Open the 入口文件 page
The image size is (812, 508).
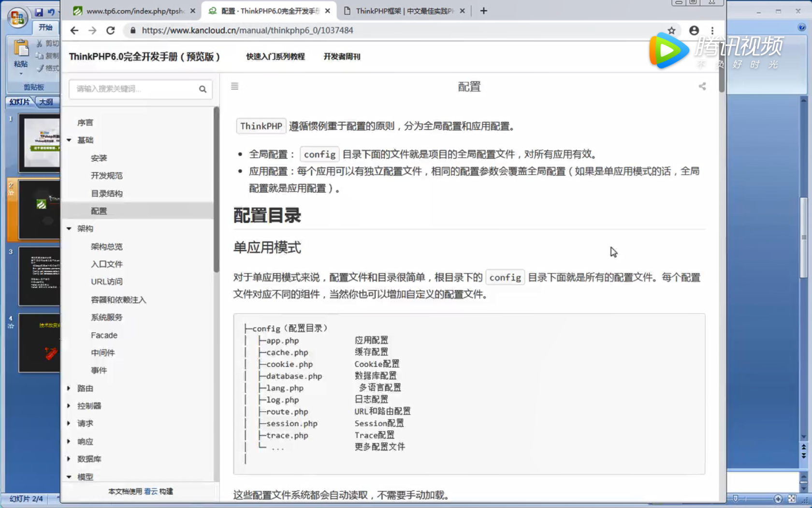106,264
